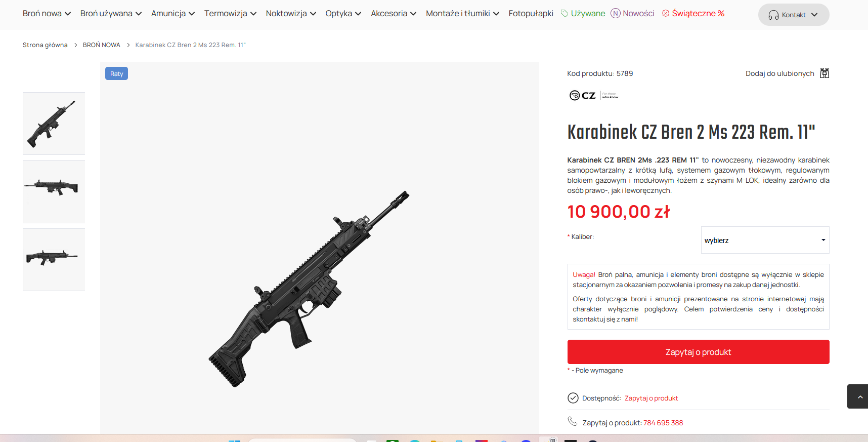Open the Świąteczne % menu item

click(693, 13)
